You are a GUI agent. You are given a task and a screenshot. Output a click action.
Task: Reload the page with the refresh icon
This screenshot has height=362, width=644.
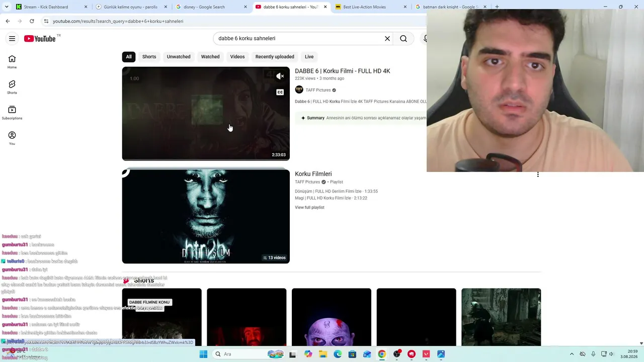(x=32, y=21)
